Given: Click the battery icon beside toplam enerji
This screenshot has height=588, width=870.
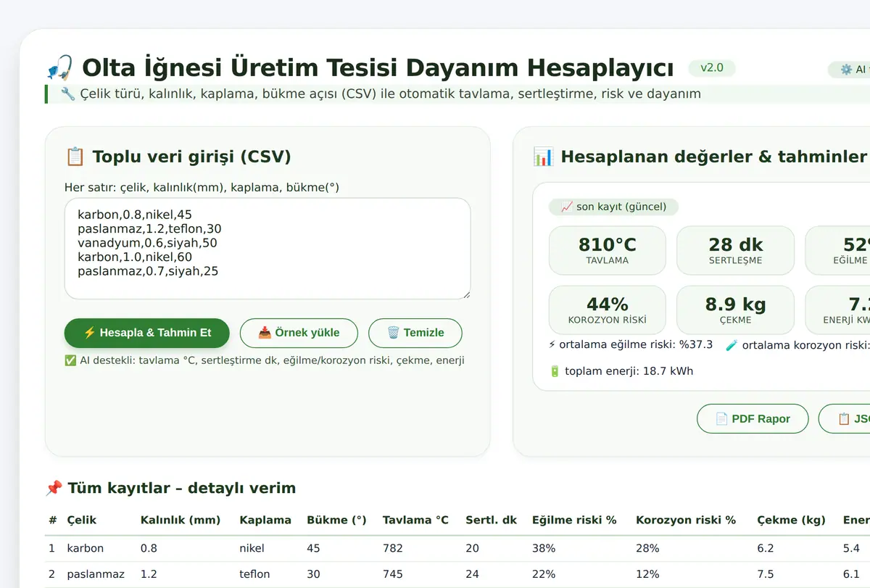Looking at the screenshot, I should click(555, 371).
